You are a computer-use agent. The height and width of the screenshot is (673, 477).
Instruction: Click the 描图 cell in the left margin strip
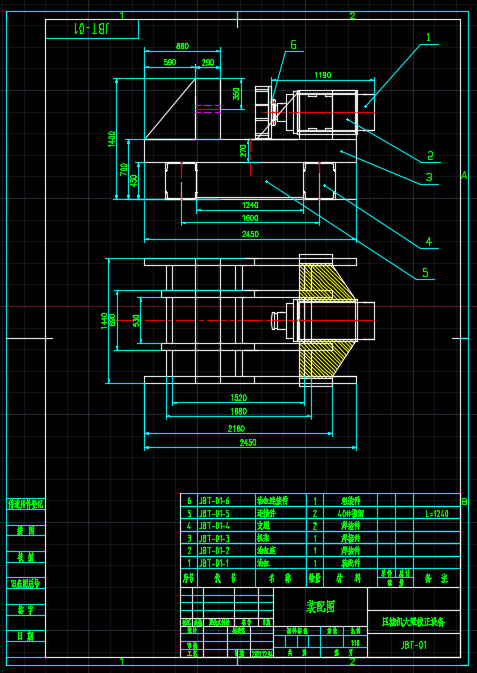coord(26,531)
